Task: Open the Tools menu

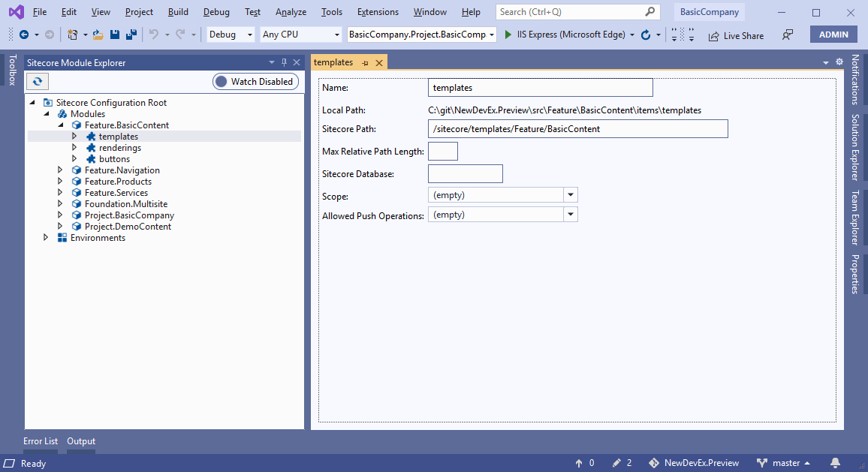Action: click(332, 11)
